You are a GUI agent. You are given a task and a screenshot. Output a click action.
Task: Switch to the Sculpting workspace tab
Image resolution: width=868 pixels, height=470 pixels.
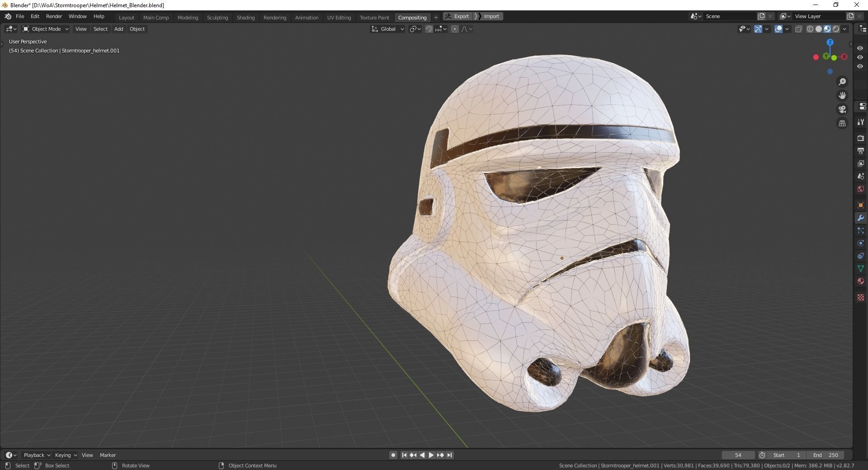point(217,18)
